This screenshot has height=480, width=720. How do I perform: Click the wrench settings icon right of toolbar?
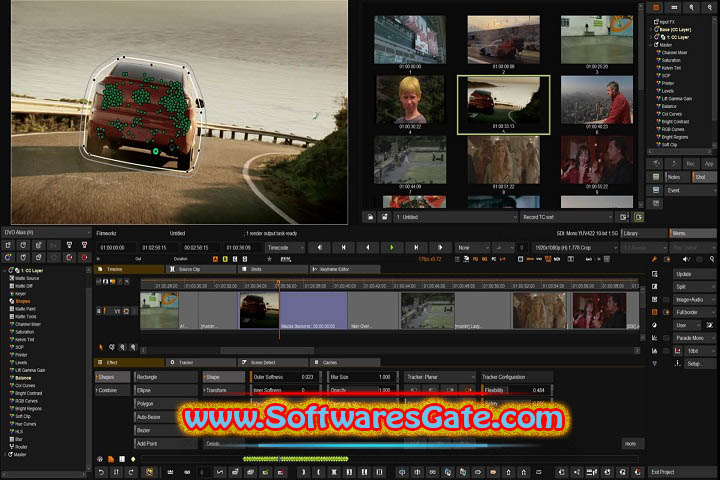point(654,260)
